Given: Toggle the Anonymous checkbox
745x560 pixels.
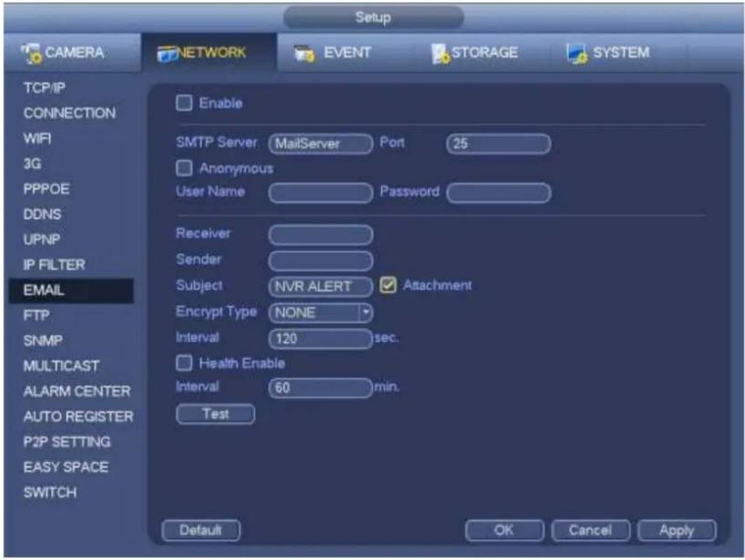Looking at the screenshot, I should coord(184,167).
